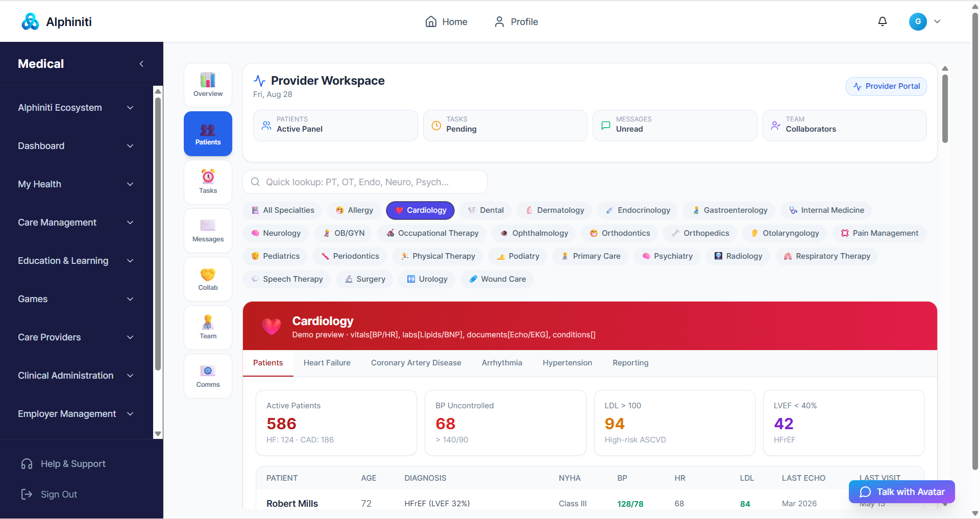Image resolution: width=980 pixels, height=519 pixels.
Task: Switch to the Heart Failure tab
Action: (x=327, y=363)
